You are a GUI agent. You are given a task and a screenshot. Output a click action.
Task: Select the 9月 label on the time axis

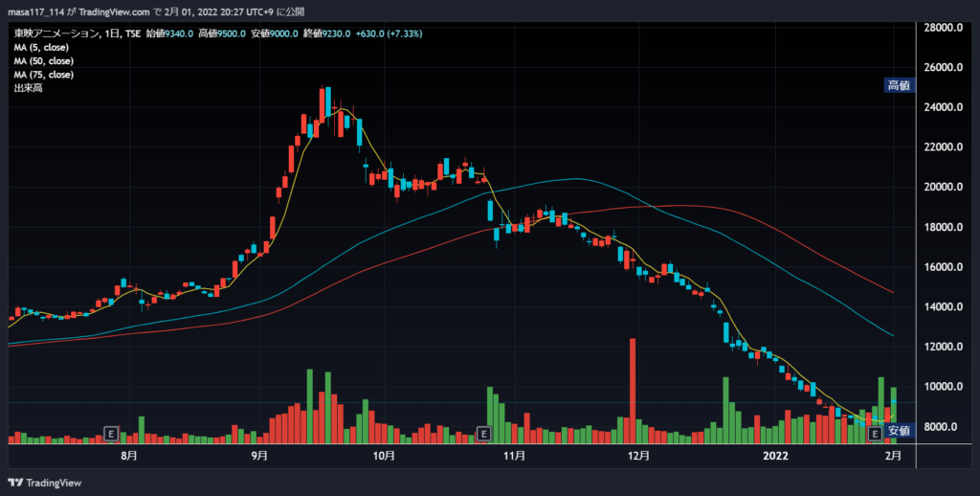[x=260, y=456]
